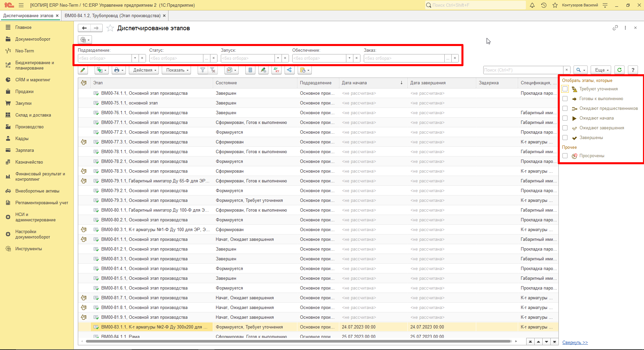Open the Статус selection ellipsis button
644x350 pixels.
click(x=207, y=58)
